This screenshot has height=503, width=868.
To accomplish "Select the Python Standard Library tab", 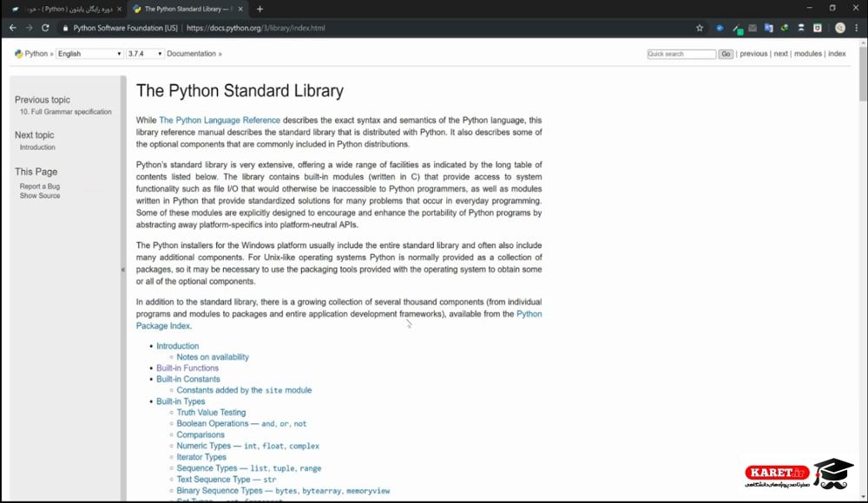I will coord(187,9).
